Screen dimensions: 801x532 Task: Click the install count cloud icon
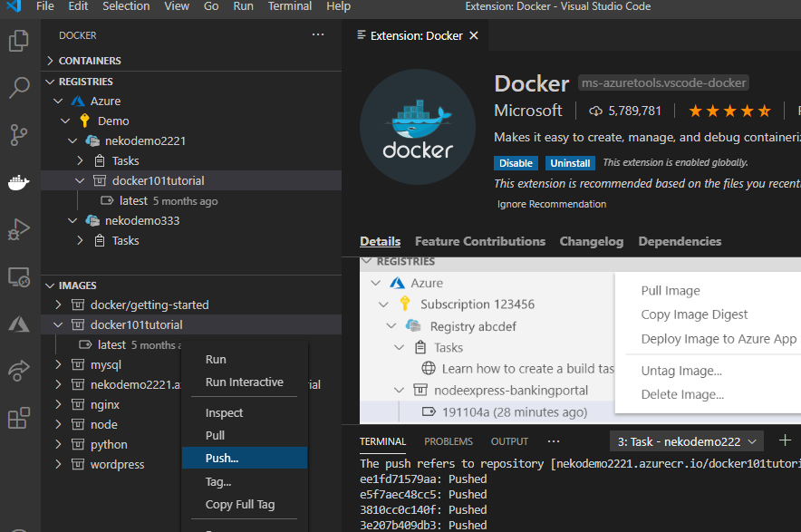(x=595, y=111)
